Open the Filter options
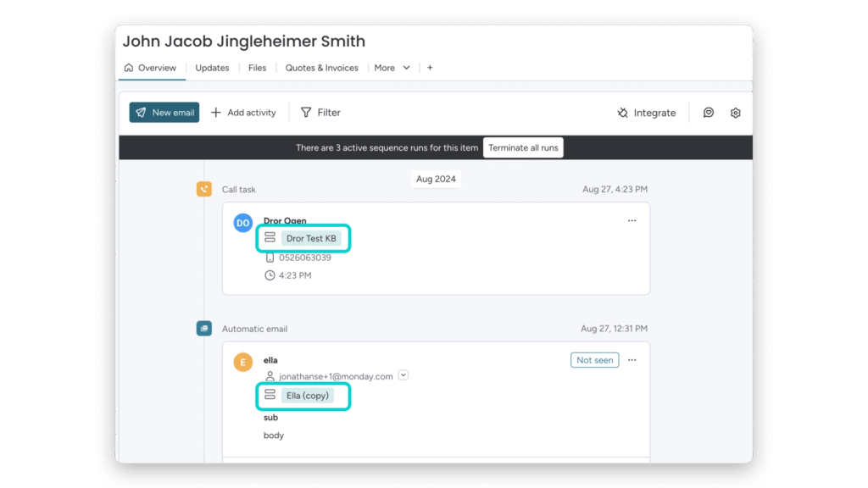Image resolution: width=868 pixels, height=488 pixels. (320, 113)
